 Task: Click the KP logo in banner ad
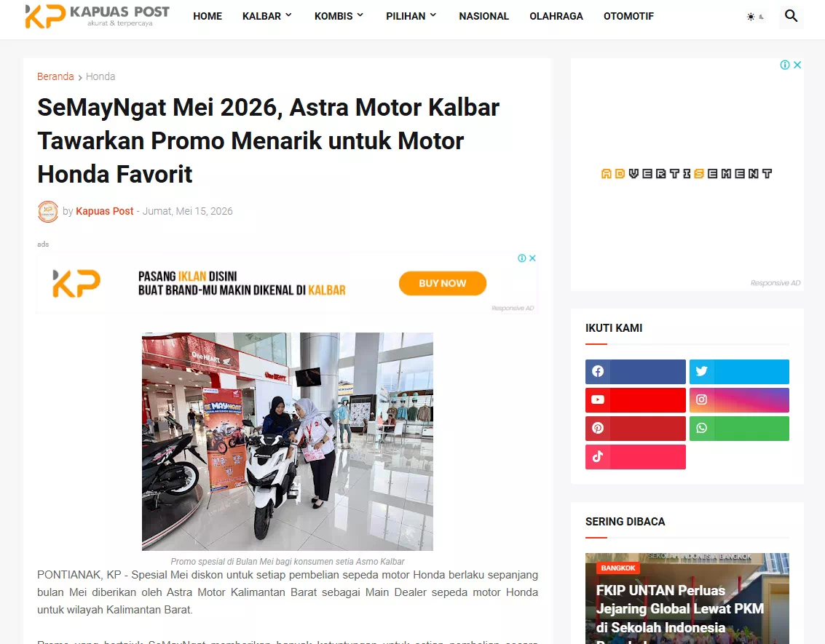[x=76, y=283]
